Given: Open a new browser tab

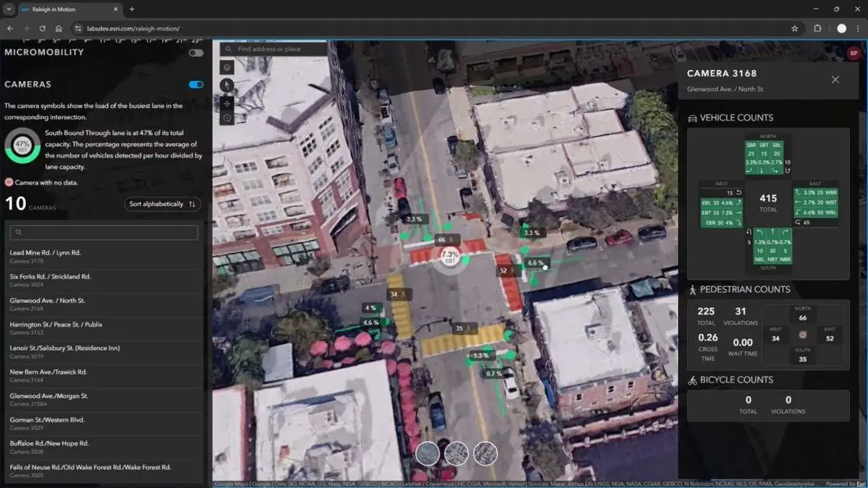Looking at the screenshot, I should (x=132, y=9).
